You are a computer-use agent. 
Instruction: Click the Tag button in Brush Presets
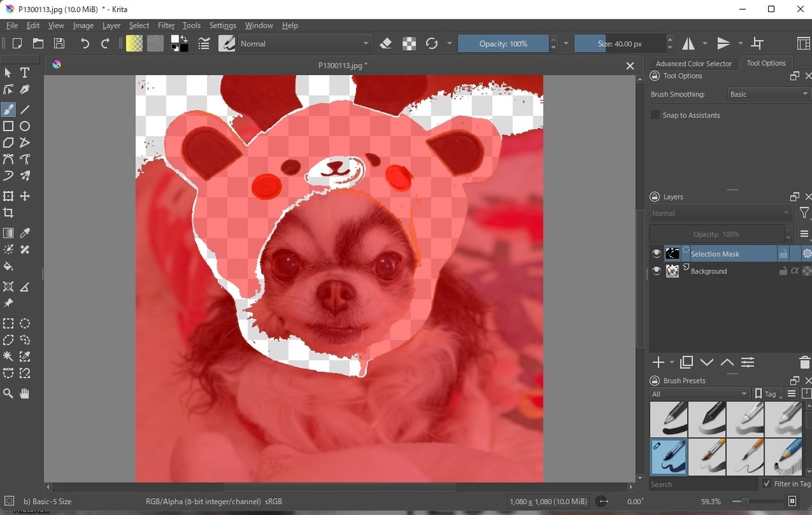[768, 394]
